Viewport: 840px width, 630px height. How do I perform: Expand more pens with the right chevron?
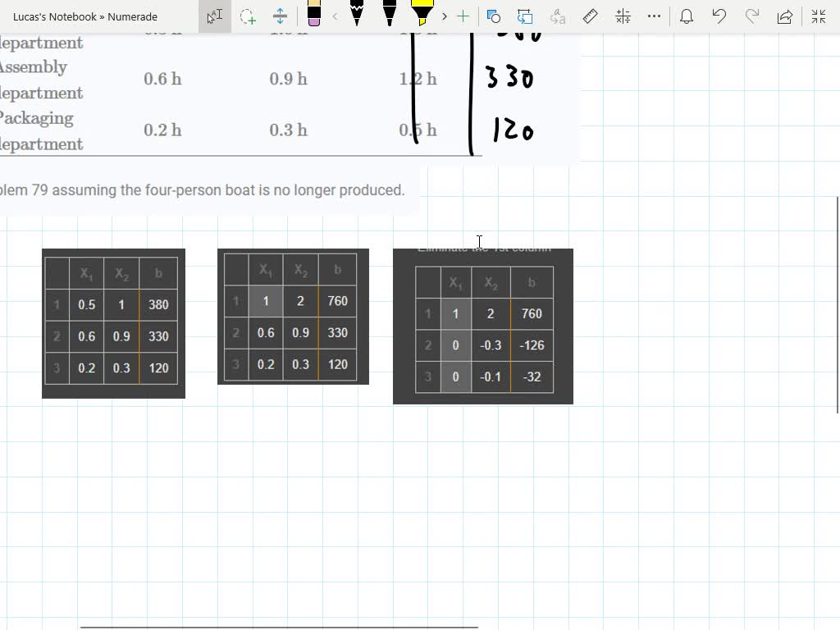pyautogui.click(x=444, y=16)
